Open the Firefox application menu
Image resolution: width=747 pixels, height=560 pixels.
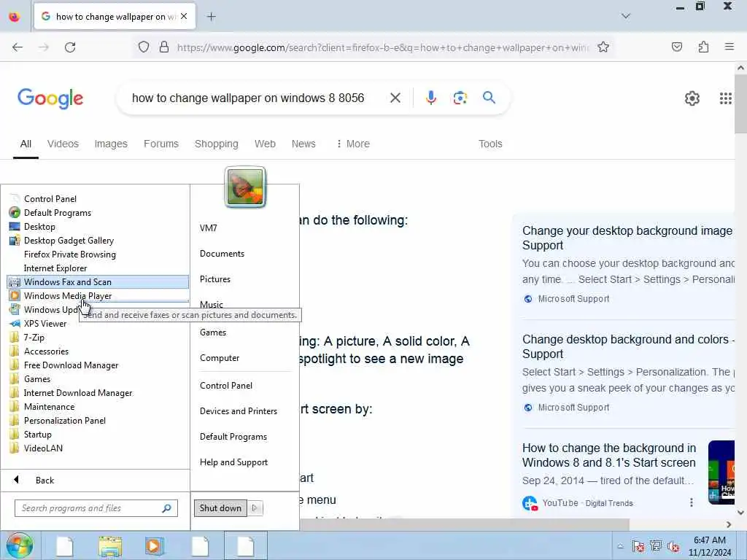729,47
